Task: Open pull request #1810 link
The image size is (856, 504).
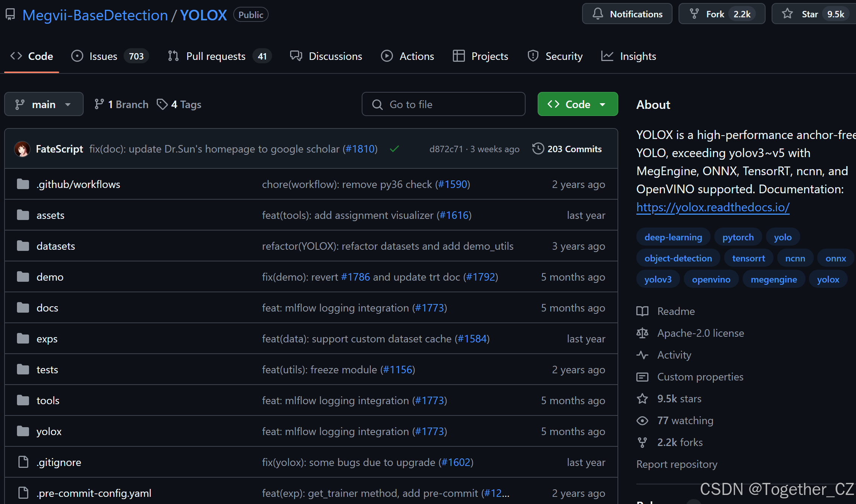Action: click(x=361, y=149)
